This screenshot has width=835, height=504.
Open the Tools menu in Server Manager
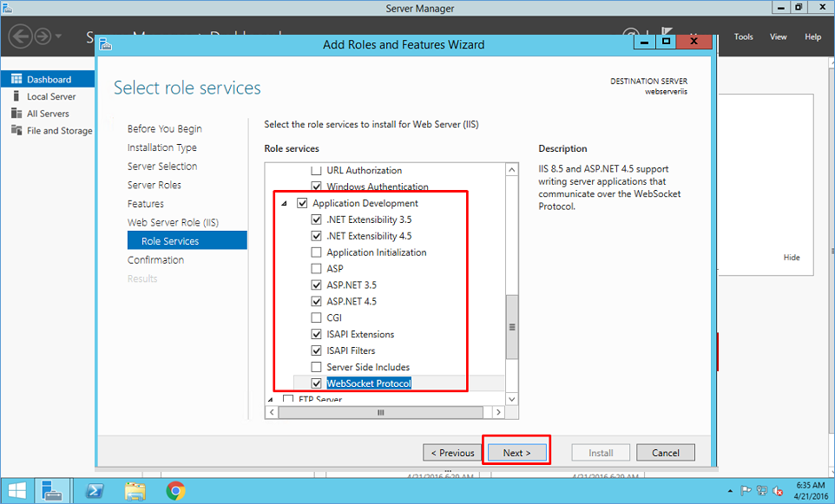743,36
